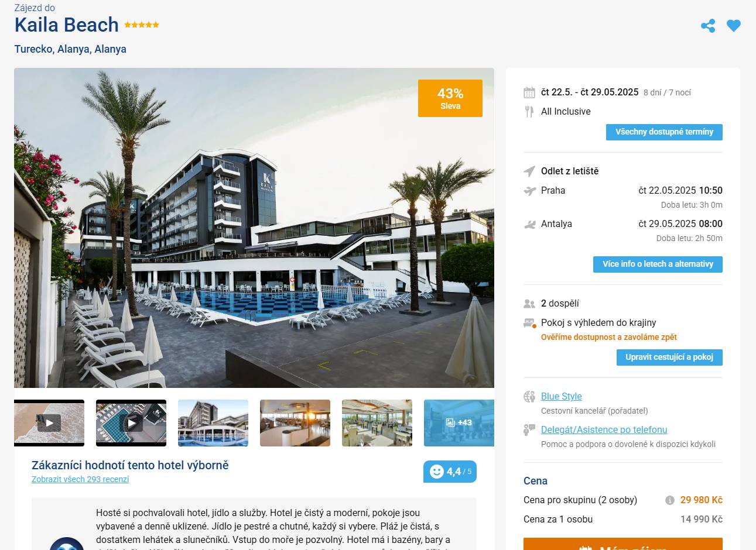Open the Blue Style tour operator link

[x=561, y=396]
